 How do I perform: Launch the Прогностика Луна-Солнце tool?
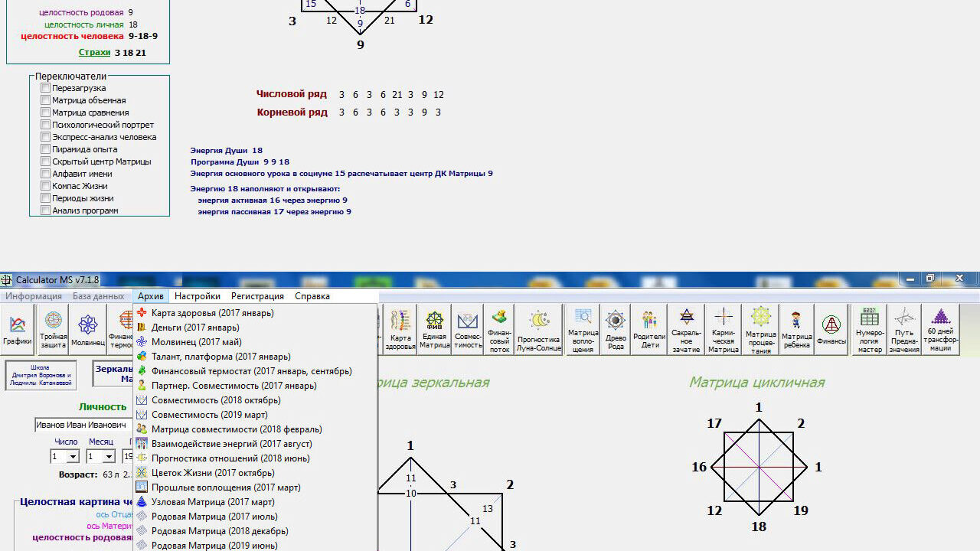(x=538, y=330)
